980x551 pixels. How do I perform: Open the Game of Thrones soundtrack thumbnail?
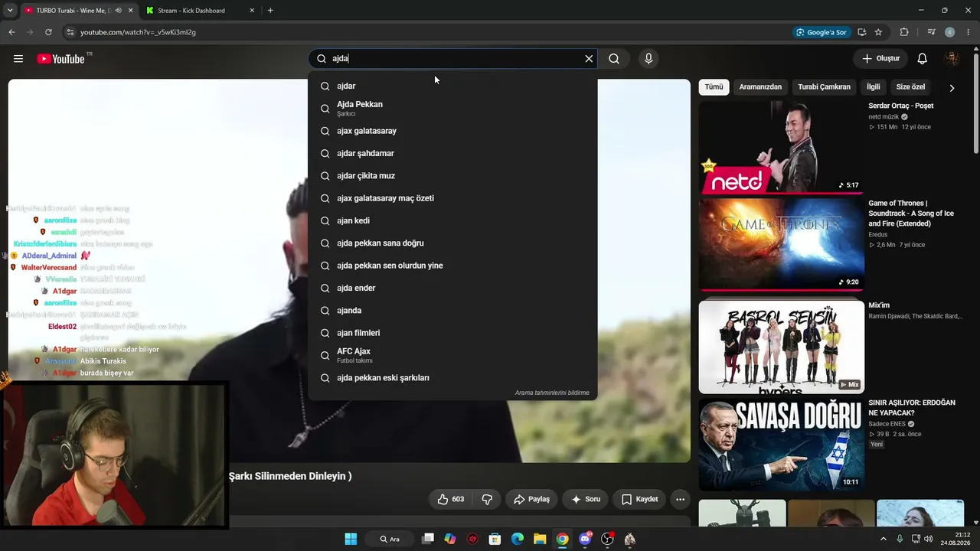781,244
